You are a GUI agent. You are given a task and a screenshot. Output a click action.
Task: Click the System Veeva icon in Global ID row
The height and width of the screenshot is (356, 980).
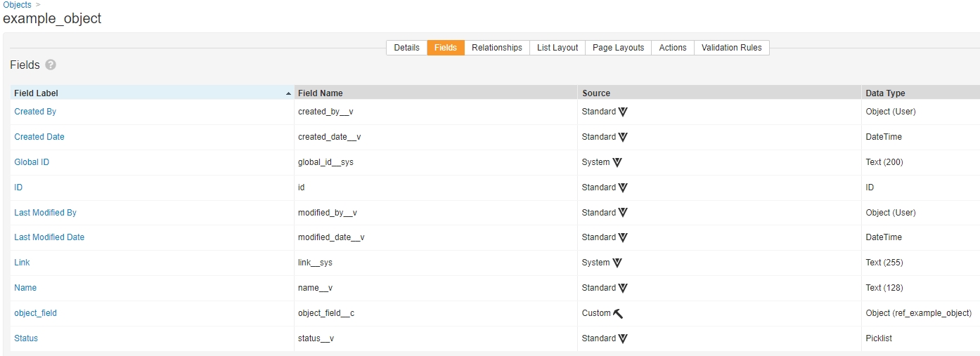(x=617, y=162)
